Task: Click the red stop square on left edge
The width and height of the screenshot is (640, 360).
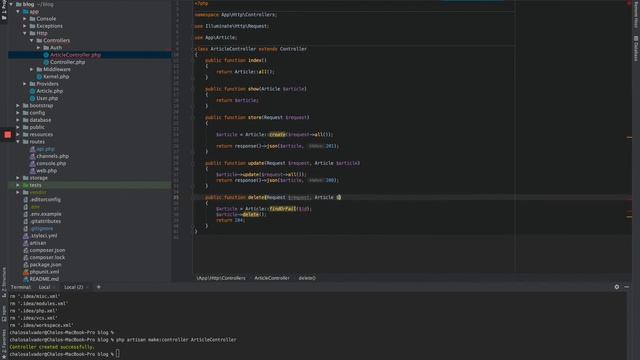Action: coord(8,134)
